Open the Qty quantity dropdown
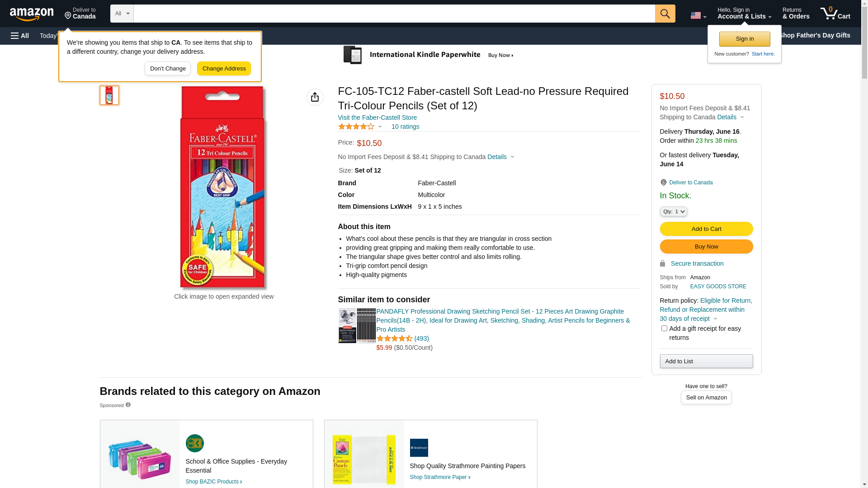This screenshot has width=868, height=488. (674, 211)
